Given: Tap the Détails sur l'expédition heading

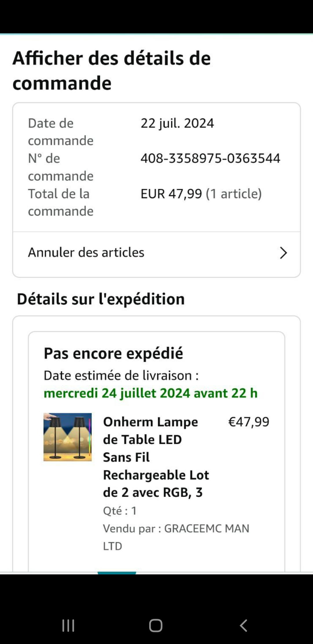Looking at the screenshot, I should (101, 299).
